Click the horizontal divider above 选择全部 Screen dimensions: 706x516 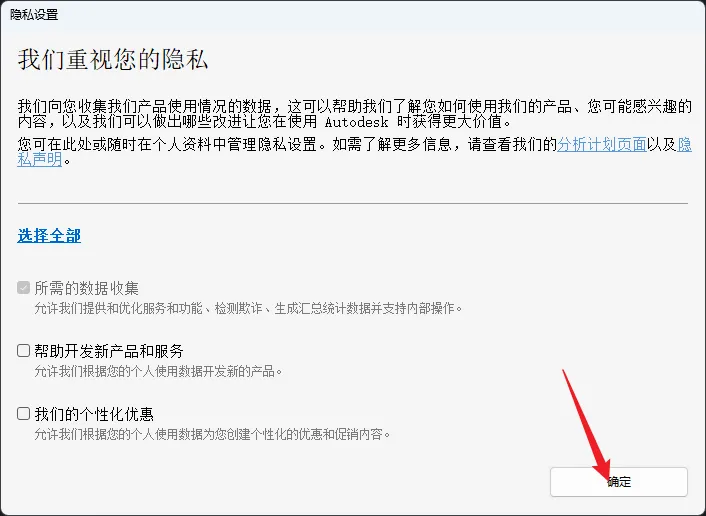[353, 203]
